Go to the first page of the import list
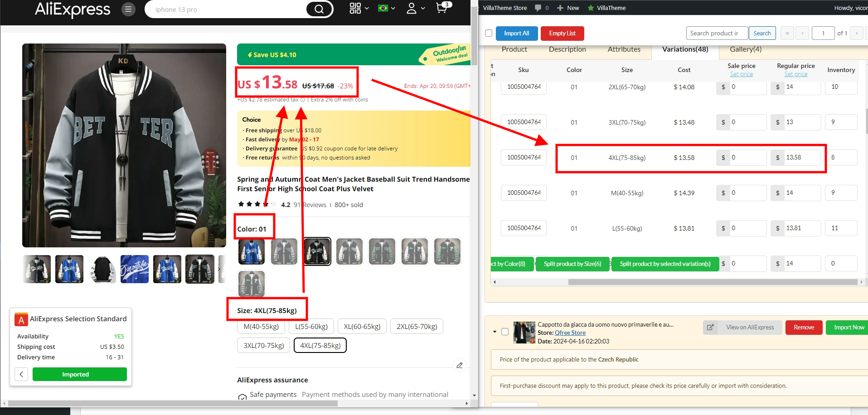868x415 pixels. coord(787,33)
